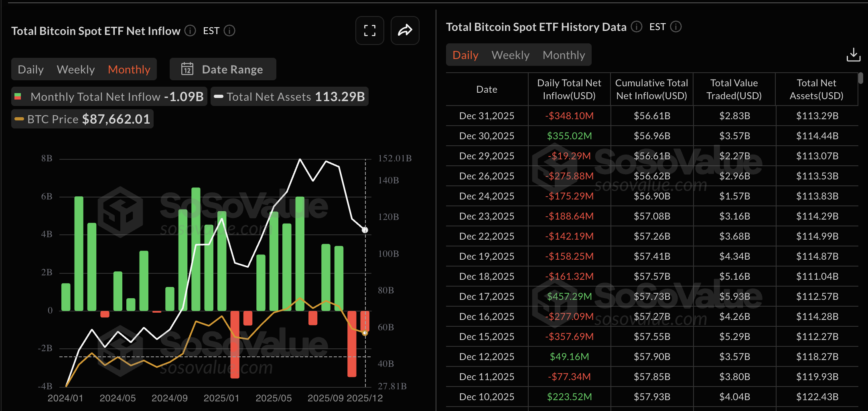Select Monthly tab in history table
This screenshot has height=411, width=868.
[x=564, y=55]
